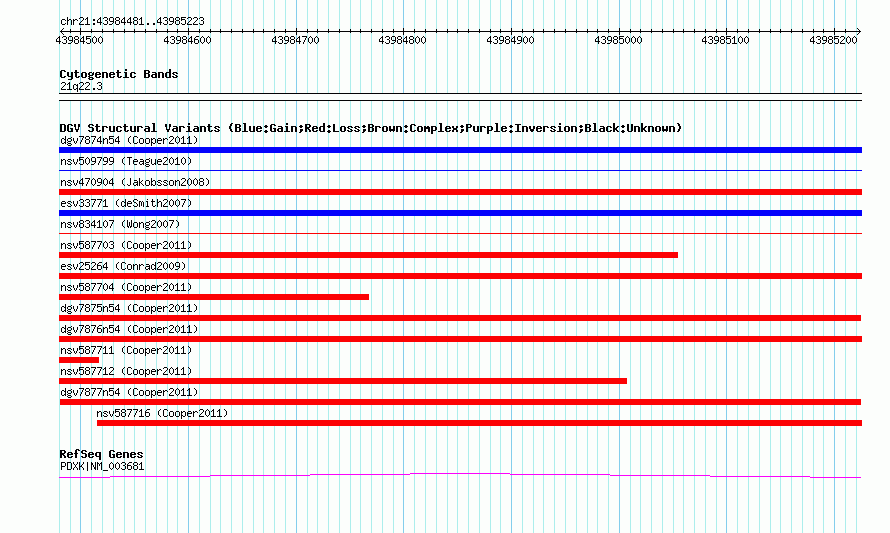This screenshot has height=533, width=890.
Task: Select the esv25264 (Conrad2009) label
Action: pos(123,266)
